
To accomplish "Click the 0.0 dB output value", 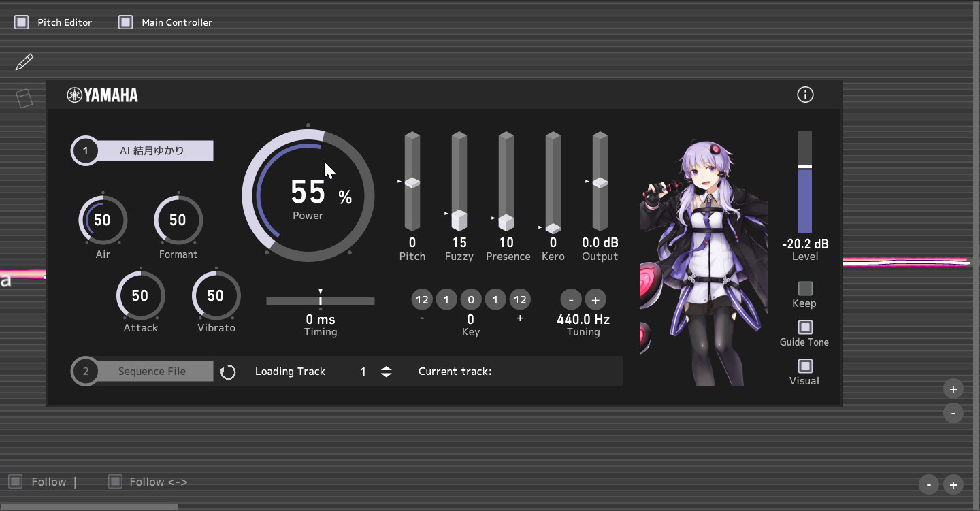I will (x=600, y=242).
